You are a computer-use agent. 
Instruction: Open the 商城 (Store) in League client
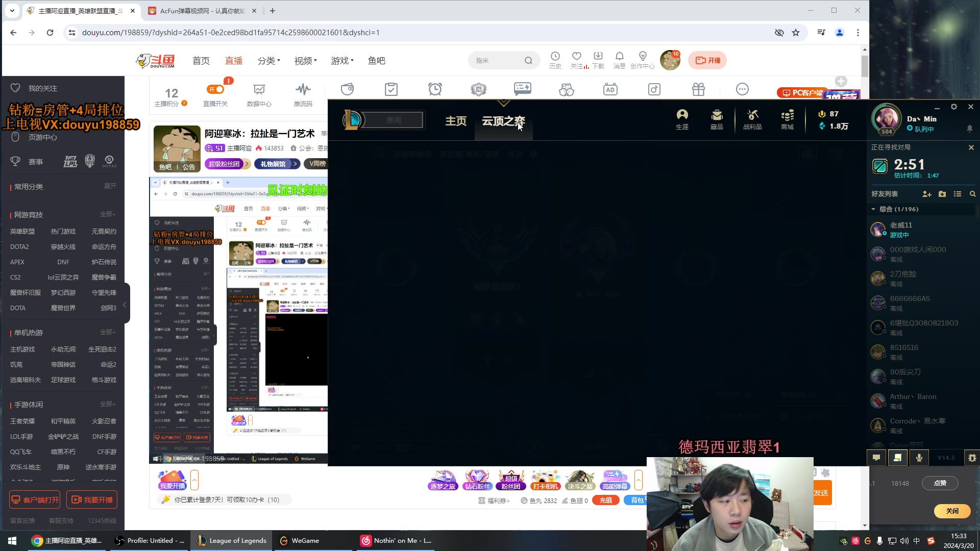[x=787, y=119]
